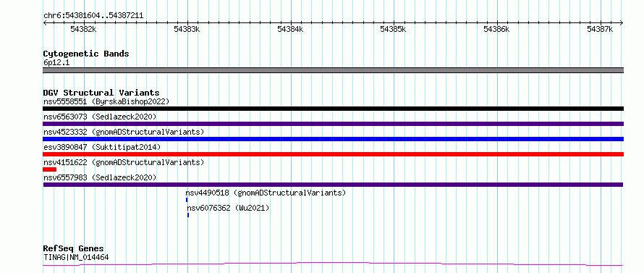Image resolution: width=644 pixels, height=273 pixels.
Task: Click the nsv5558551 (ByrskaBishop2022) label
Action: tap(106, 101)
